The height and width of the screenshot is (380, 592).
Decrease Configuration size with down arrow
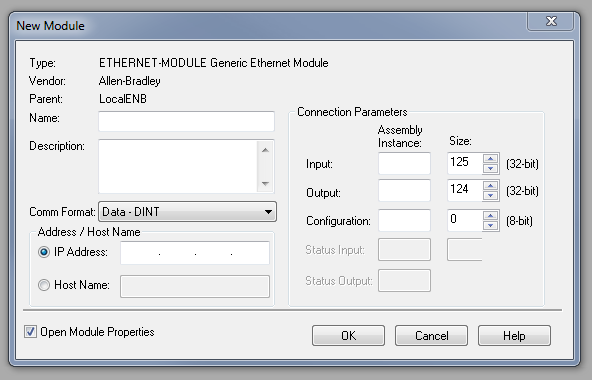(x=490, y=226)
